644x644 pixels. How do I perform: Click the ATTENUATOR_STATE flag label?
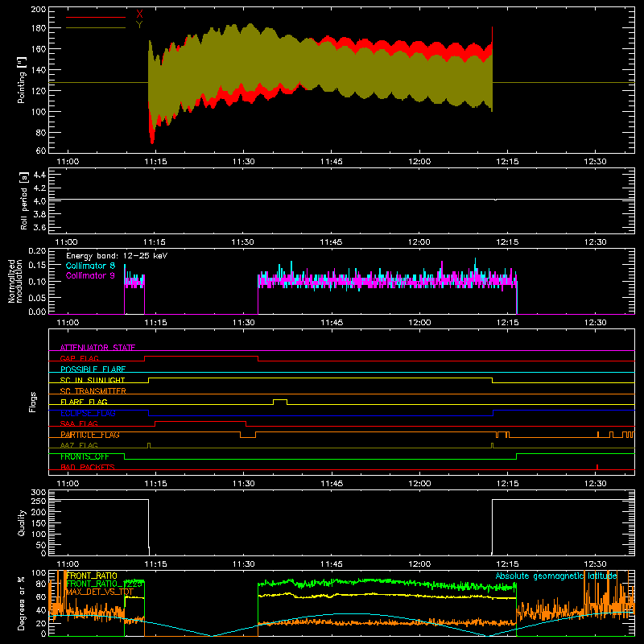(x=97, y=348)
